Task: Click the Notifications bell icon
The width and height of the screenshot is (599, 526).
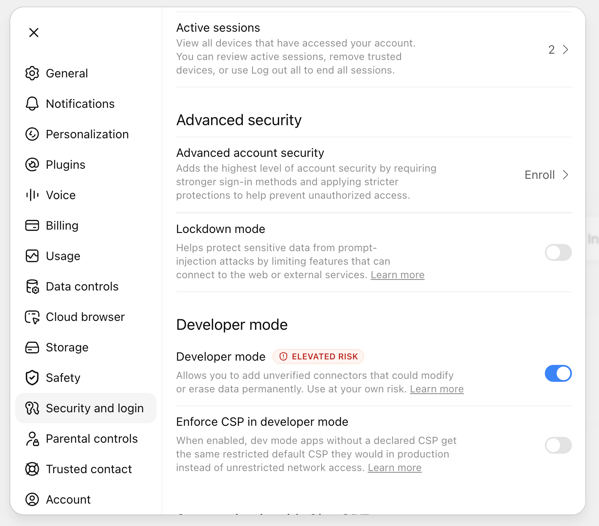Action: 32,104
